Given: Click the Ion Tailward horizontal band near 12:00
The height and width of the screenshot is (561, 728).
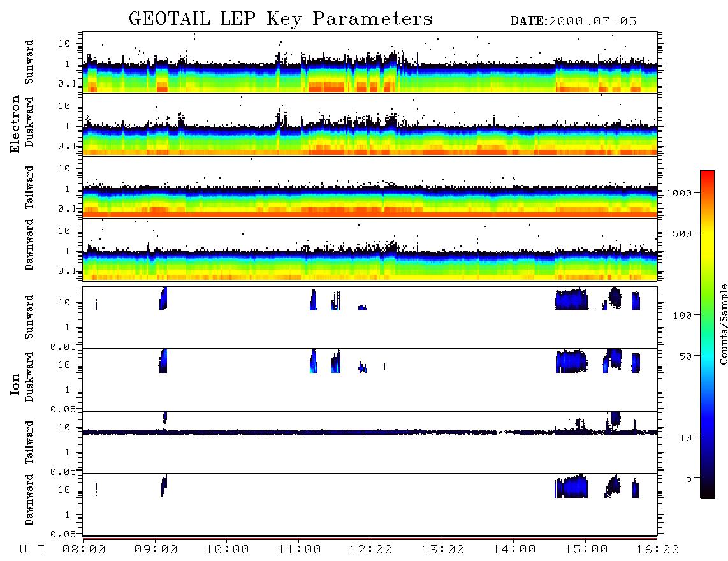Looking at the screenshot, I should [x=370, y=432].
